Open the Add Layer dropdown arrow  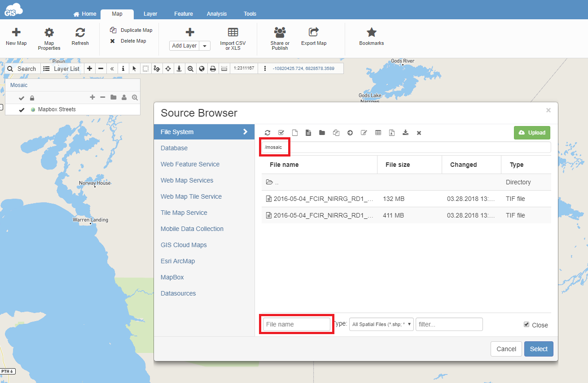205,46
